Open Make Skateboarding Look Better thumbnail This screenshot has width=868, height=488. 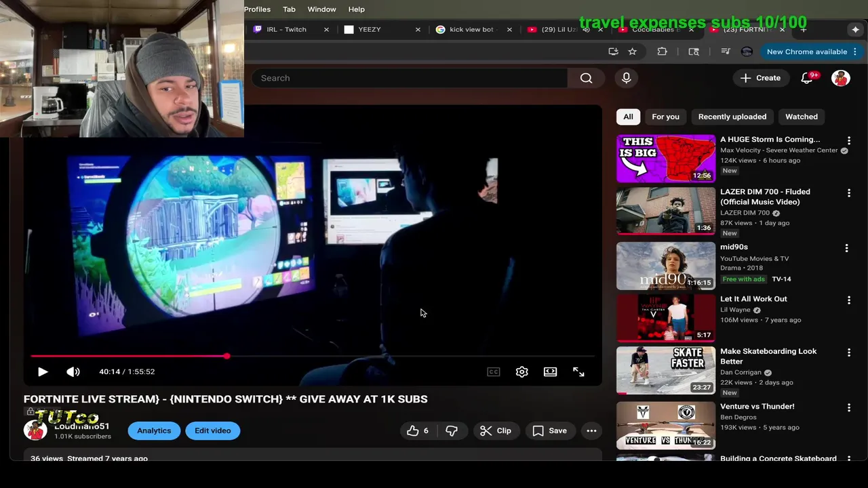point(665,371)
